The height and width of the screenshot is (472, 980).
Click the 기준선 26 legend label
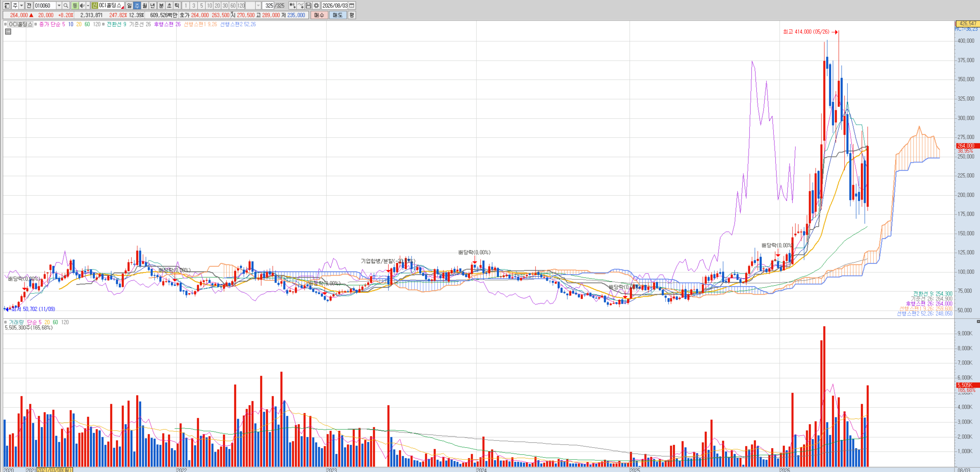tap(140, 24)
